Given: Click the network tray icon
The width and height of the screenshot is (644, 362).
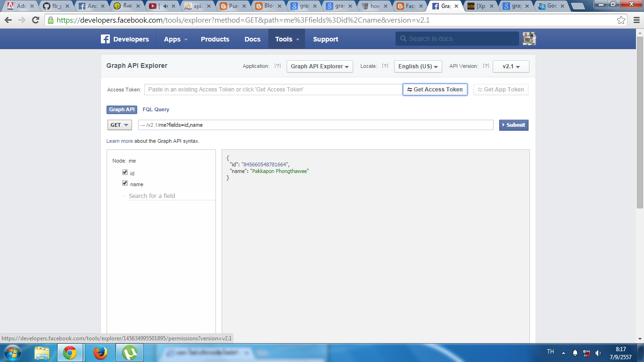Looking at the screenshot, I should (x=586, y=353).
